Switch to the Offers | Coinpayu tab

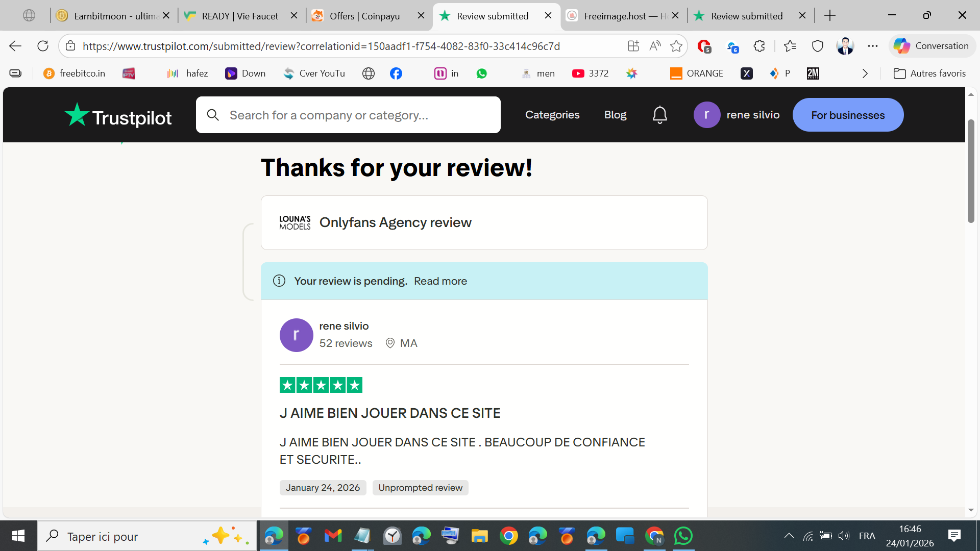364,16
